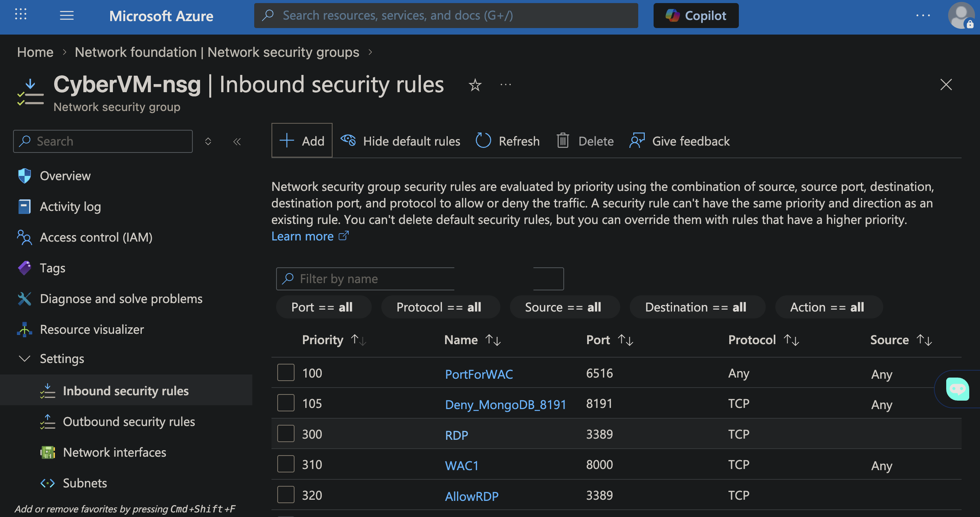Collapse the sidebar with double chevron
Viewport: 980px width, 517px height.
(237, 142)
